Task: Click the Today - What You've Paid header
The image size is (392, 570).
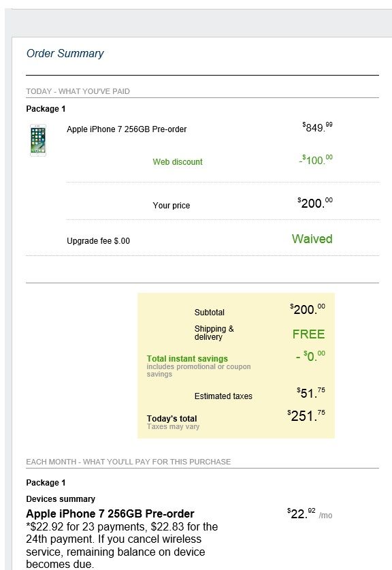Action: point(78,91)
